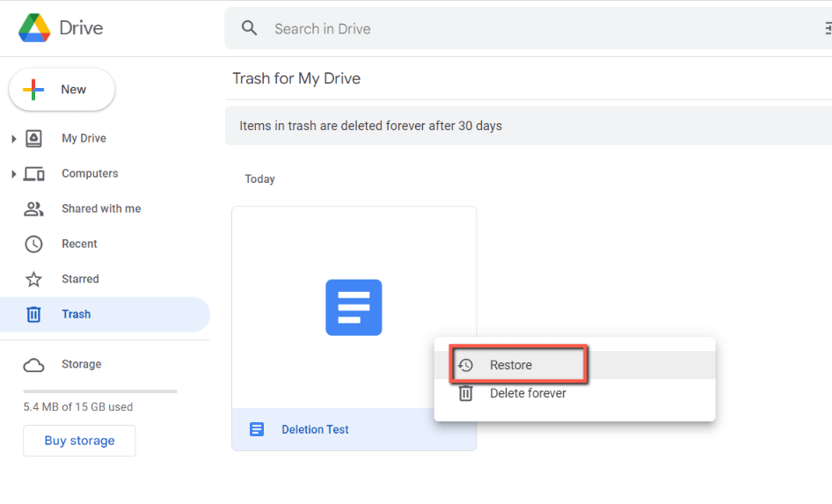This screenshot has height=504, width=832.
Task: Click the Recent clock icon
Action: (x=33, y=244)
